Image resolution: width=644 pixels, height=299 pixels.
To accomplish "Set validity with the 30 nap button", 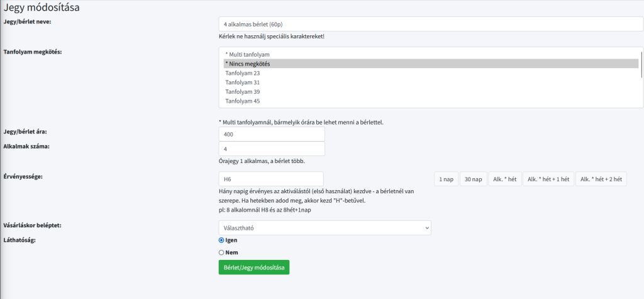I will (473, 179).
